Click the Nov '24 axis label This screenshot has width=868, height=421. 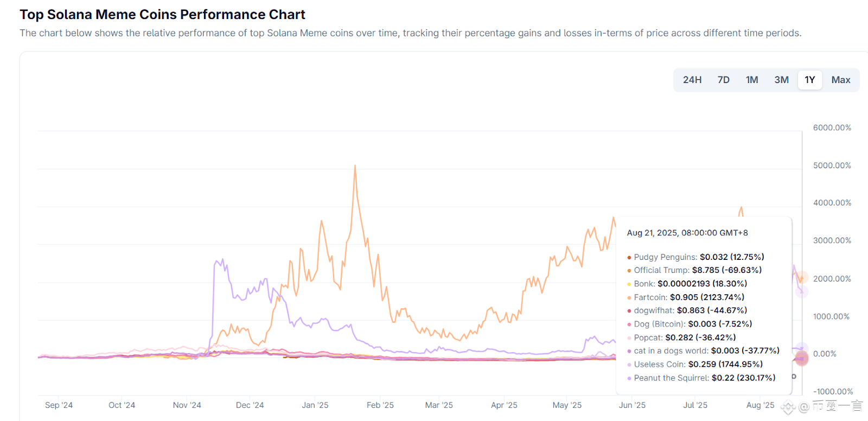click(187, 405)
